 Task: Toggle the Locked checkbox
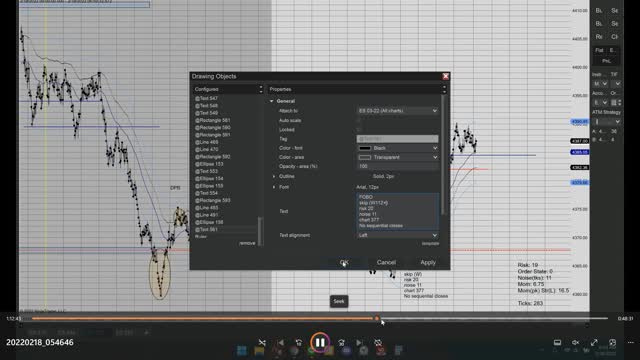pyautogui.click(x=359, y=130)
